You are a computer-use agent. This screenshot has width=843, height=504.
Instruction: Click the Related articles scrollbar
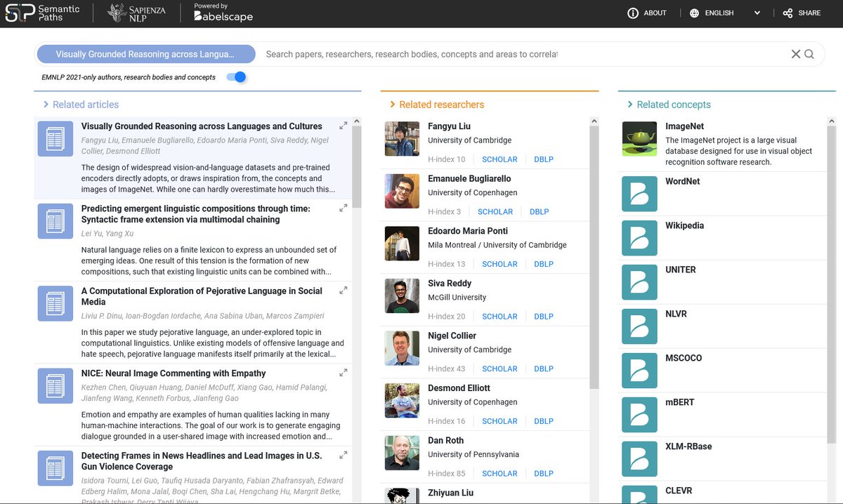356,167
